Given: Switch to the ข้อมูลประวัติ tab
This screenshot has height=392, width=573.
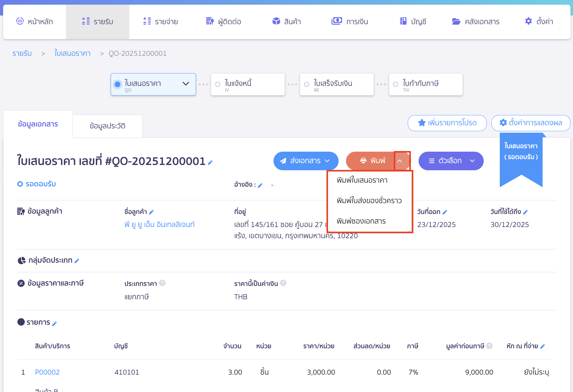Looking at the screenshot, I should pos(107,125).
